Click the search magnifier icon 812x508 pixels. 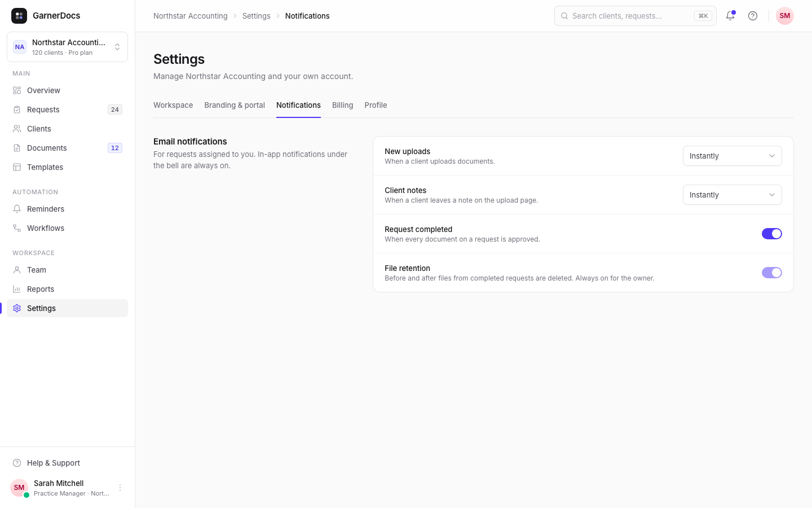point(564,16)
